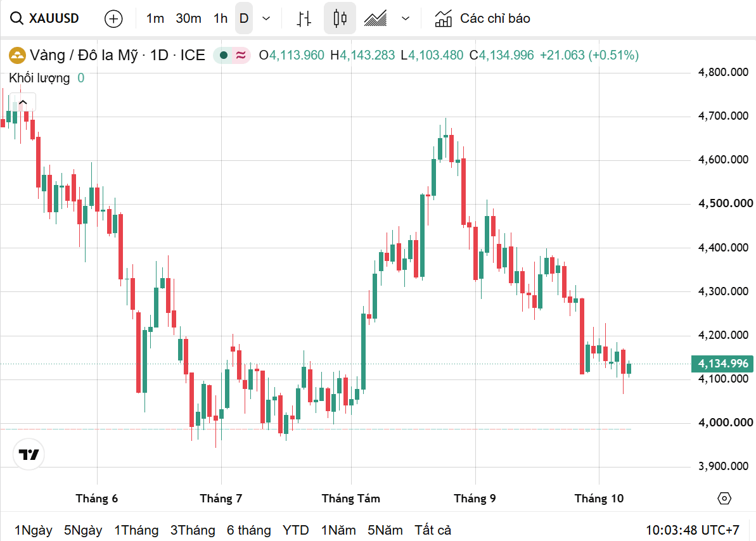
Task: Select the 6 tháng range
Action: (x=249, y=530)
